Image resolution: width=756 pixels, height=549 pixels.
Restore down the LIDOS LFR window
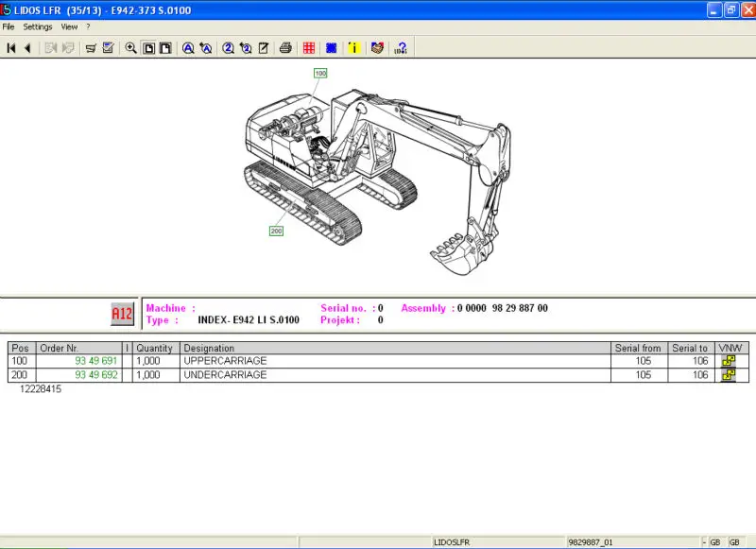click(730, 9)
